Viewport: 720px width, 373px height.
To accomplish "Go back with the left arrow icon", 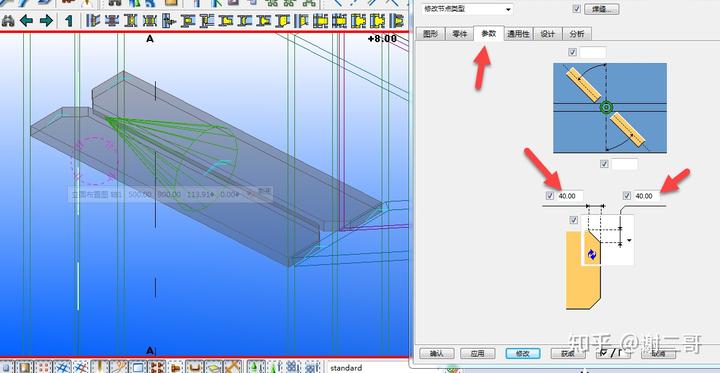I will click(x=26, y=21).
